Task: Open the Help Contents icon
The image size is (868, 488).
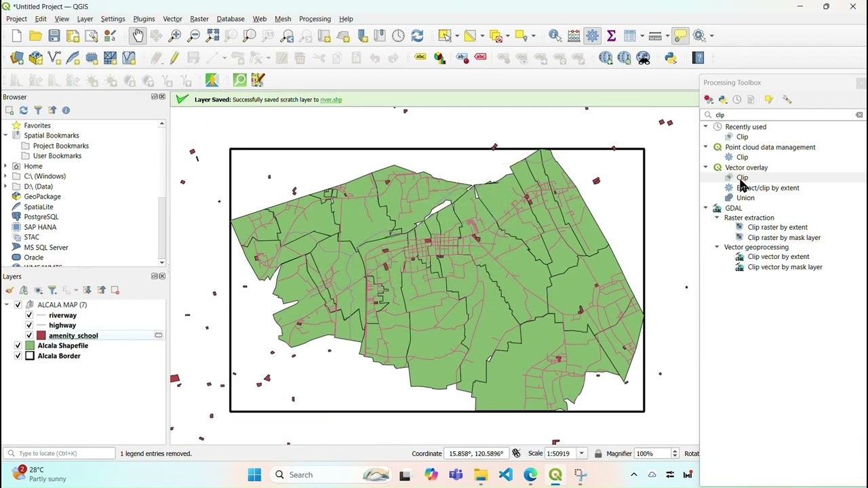Action: 698,58
